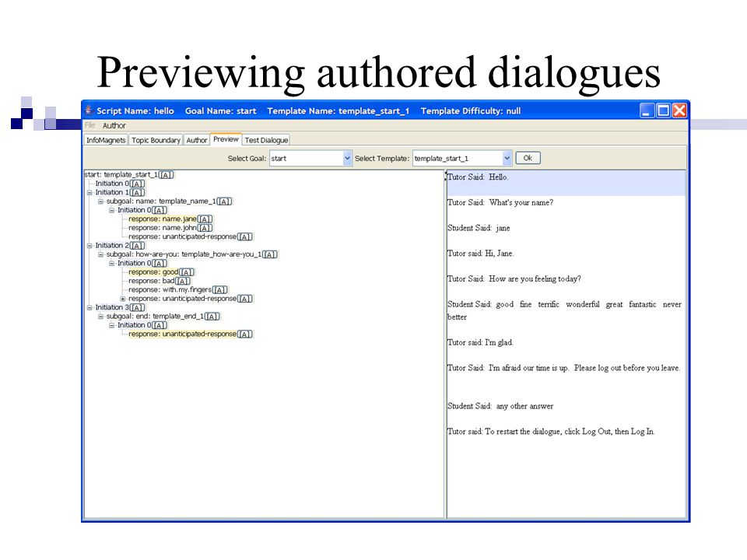This screenshot has width=747, height=560.
Task: Click 'How are you feeling today?' line
Action: click(514, 278)
